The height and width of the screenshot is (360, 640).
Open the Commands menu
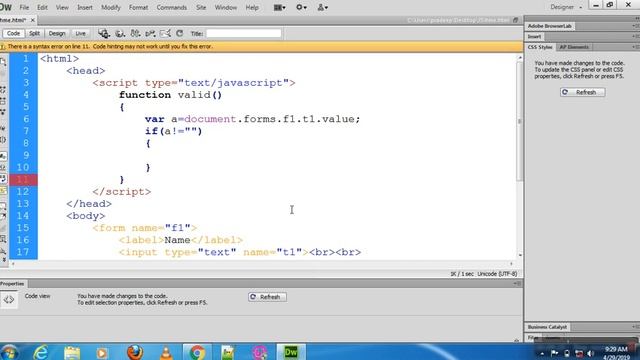click(x=171, y=7)
